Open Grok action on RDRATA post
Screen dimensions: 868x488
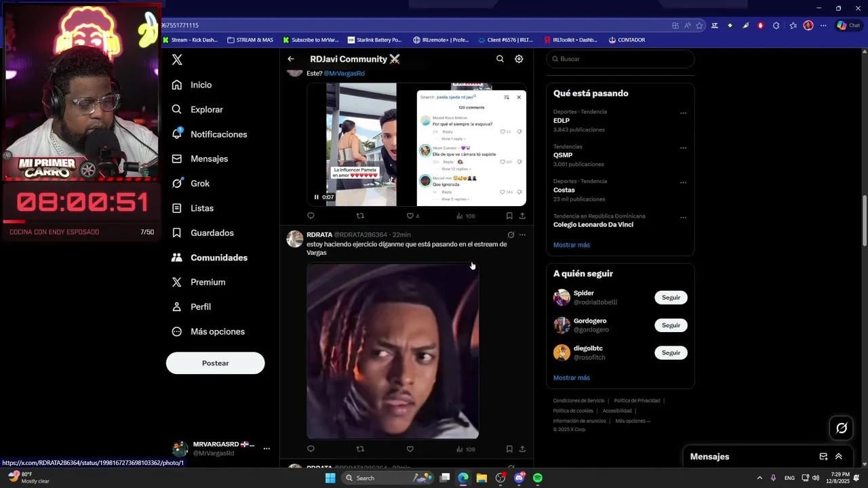[x=511, y=235]
